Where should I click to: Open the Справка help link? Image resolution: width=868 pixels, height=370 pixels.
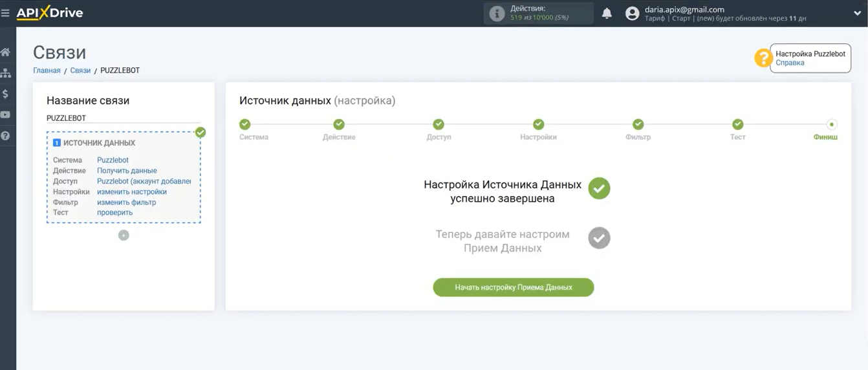point(790,63)
